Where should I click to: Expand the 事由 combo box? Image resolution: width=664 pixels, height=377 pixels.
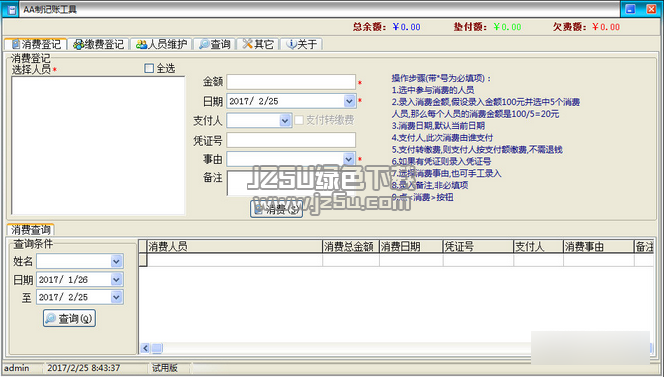[x=349, y=159]
